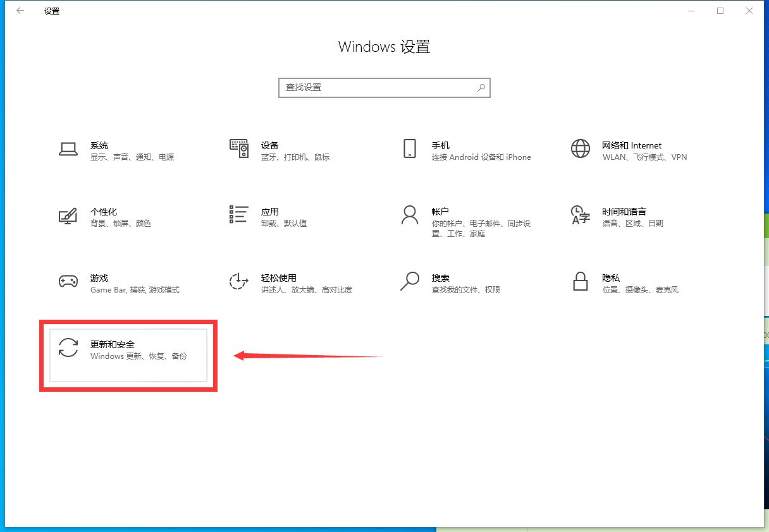The height and width of the screenshot is (532, 769).
Task: Click the search magnifier in 查找设置 box
Action: (x=481, y=88)
